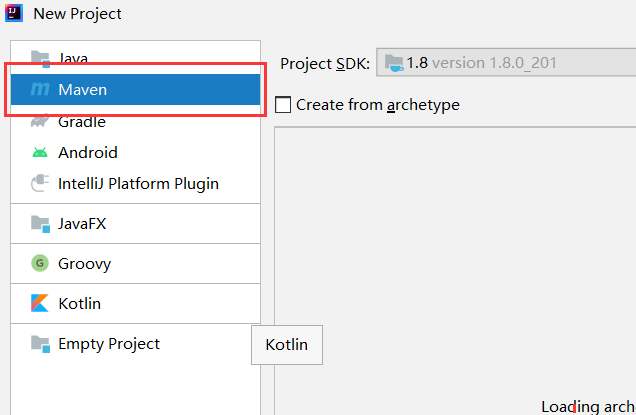Image resolution: width=636 pixels, height=415 pixels.
Task: Click the 'New Project' window title
Action: (77, 14)
